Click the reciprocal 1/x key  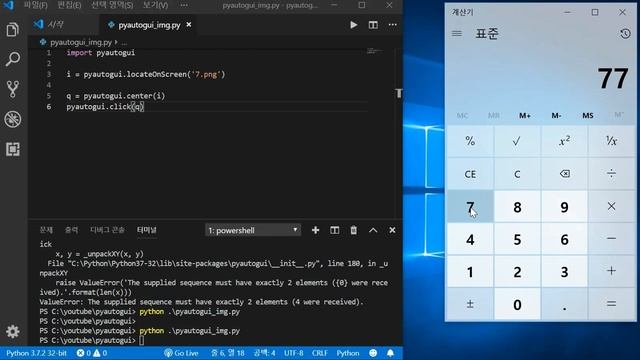(611, 141)
